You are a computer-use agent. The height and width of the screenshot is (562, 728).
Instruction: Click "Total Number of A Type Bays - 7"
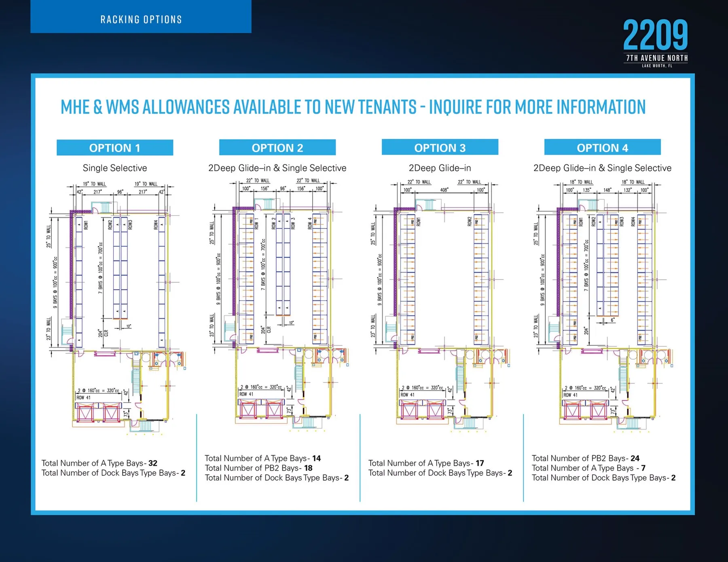pyautogui.click(x=588, y=468)
